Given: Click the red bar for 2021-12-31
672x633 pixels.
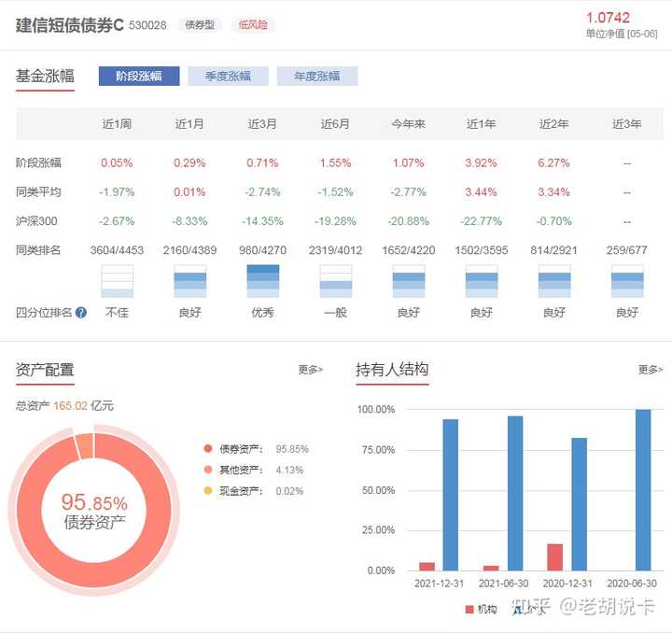Looking at the screenshot, I should pos(427,567).
